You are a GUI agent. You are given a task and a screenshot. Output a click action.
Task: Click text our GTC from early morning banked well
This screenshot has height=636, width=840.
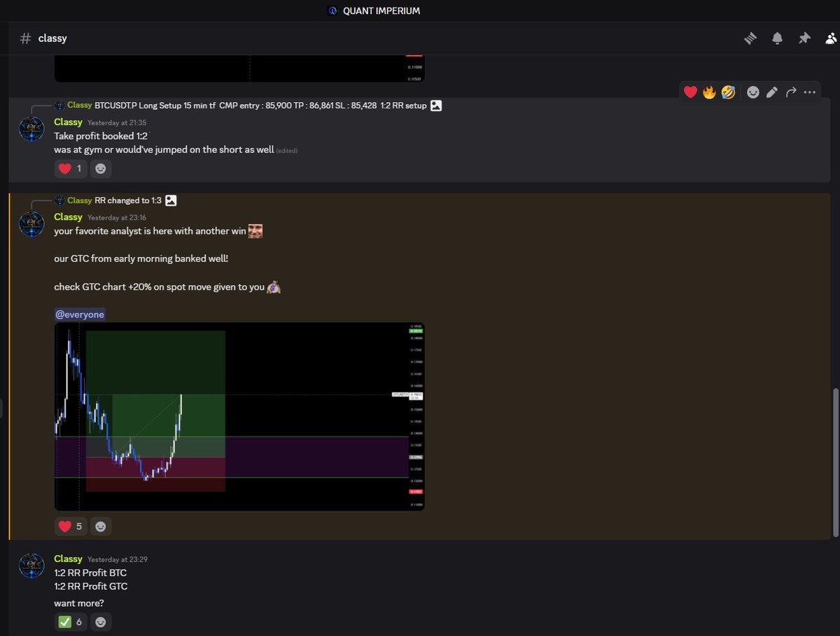coord(141,259)
